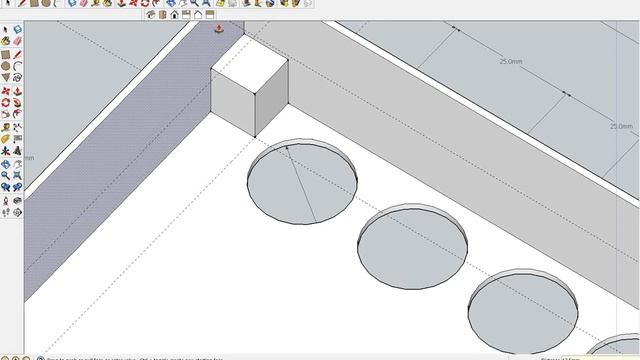The image size is (640, 360).
Task: Switch to Top view in Views toolbar
Action: (x=162, y=15)
